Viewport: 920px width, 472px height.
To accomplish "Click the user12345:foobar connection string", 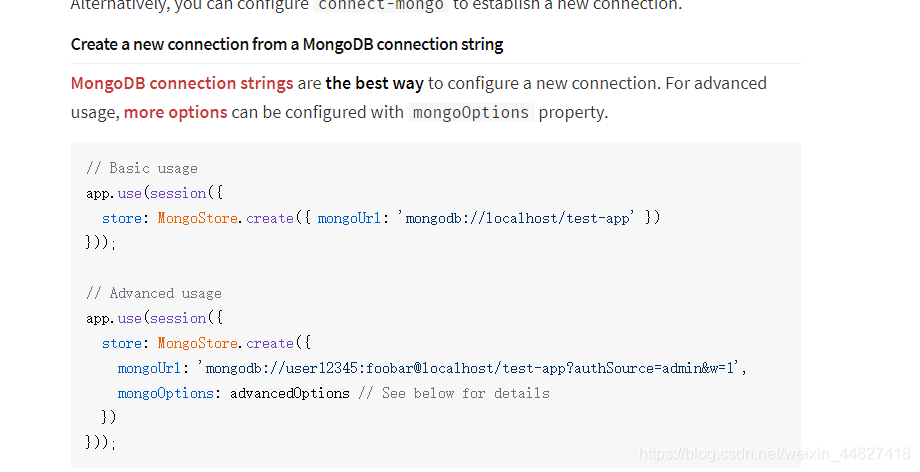I will pos(470,368).
